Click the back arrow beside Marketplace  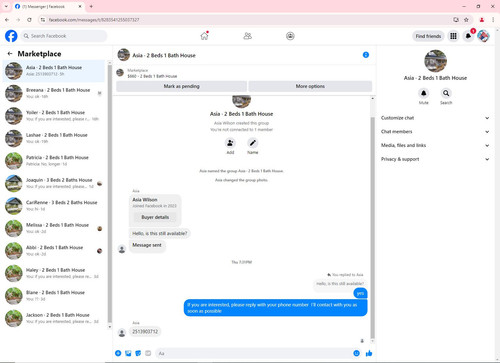point(10,54)
